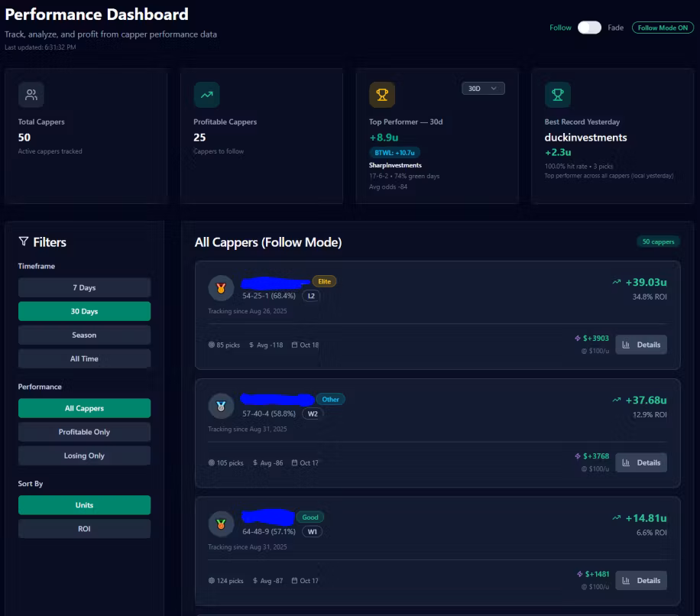The height and width of the screenshot is (616, 700).
Task: Open Details for the +39.03u capper
Action: click(641, 345)
